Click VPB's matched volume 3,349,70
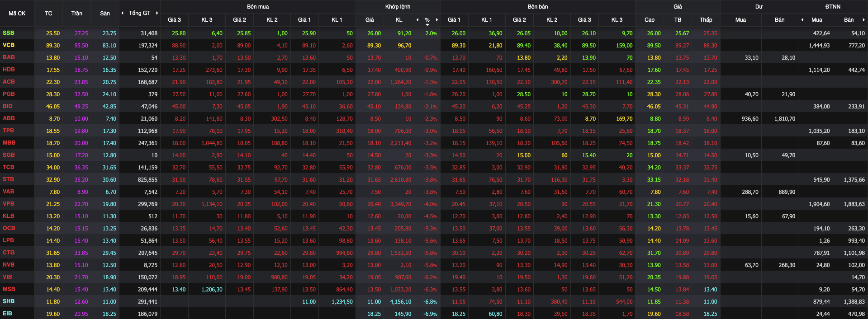The height and width of the screenshot is (319, 868). tap(401, 204)
